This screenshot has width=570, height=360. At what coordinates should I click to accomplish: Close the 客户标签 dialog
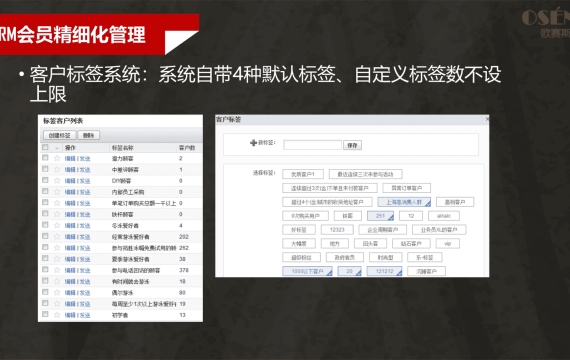pyautogui.click(x=487, y=119)
